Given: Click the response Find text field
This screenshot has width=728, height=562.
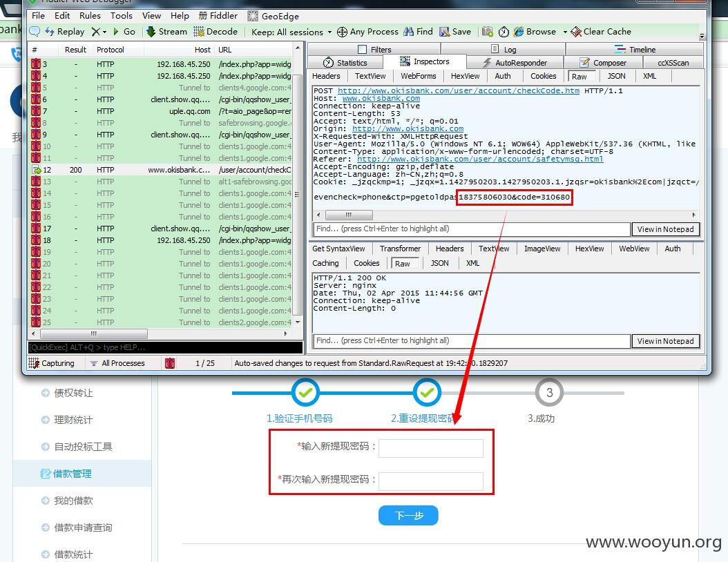Looking at the screenshot, I should pyautogui.click(x=472, y=340).
